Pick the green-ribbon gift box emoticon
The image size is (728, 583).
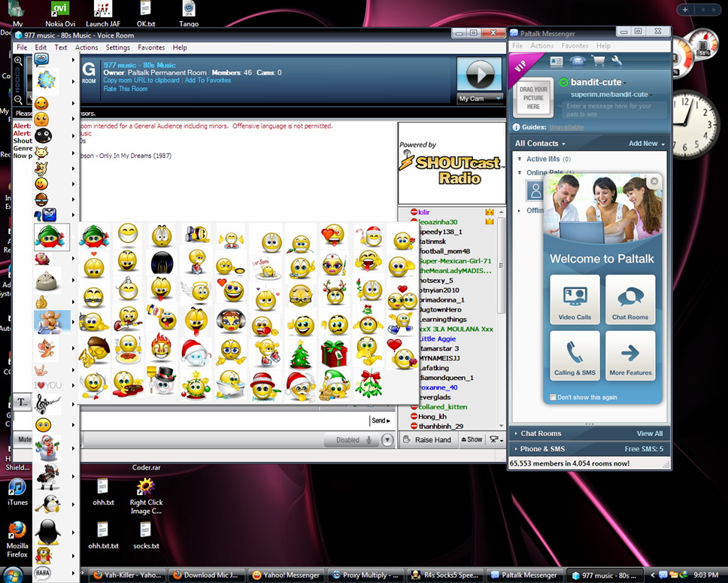[334, 354]
